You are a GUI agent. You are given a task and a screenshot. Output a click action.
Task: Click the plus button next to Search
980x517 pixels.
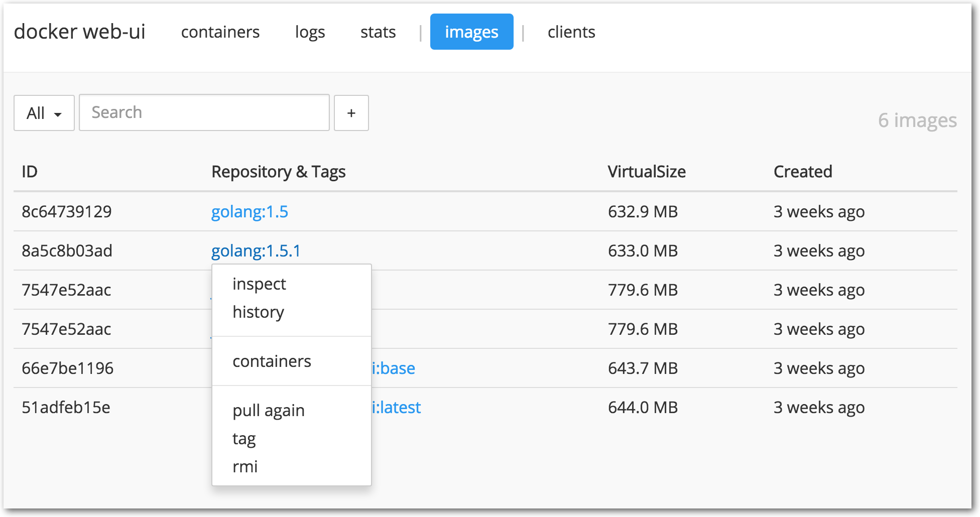[x=351, y=113]
